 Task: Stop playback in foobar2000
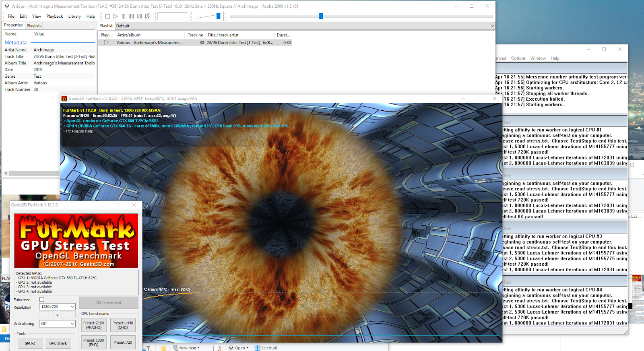pyautogui.click(x=107, y=17)
